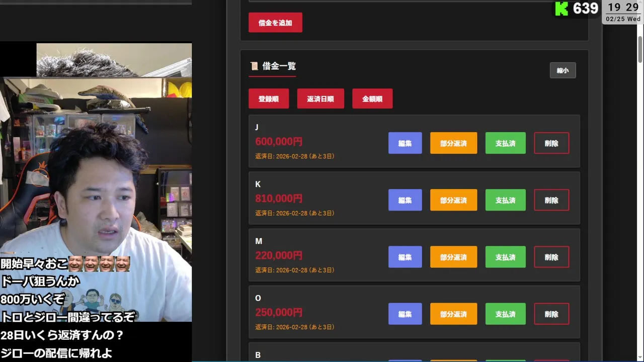Click the chat comment 28日いくら返済すんの？
This screenshot has width=644, height=362.
(x=62, y=335)
